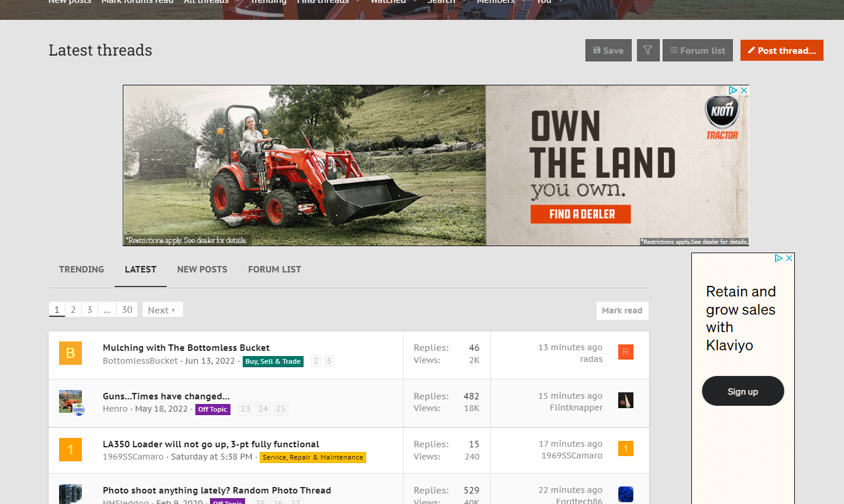
Task: Expand the hidden page numbers ellipsis
Action: 106,310
